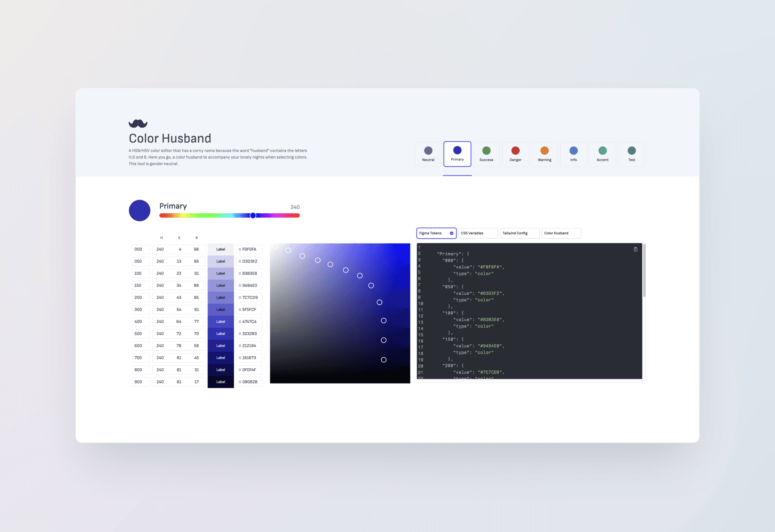This screenshot has height=532, width=775.
Task: Click the 150 shade name field
Action: click(x=141, y=285)
